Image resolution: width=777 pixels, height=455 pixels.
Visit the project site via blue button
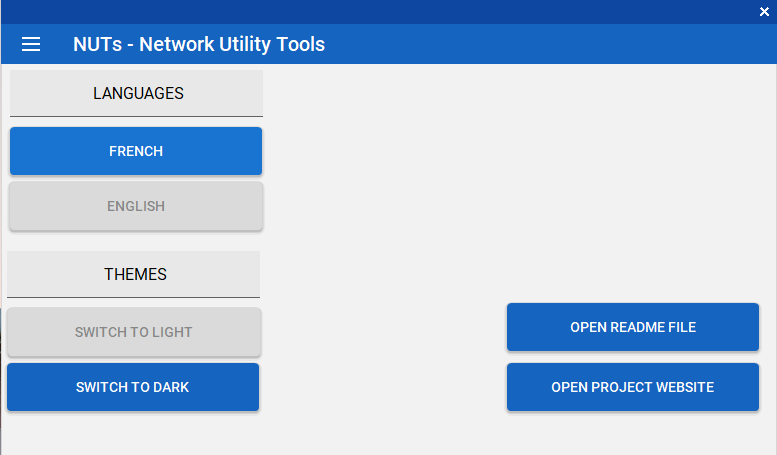click(x=633, y=387)
